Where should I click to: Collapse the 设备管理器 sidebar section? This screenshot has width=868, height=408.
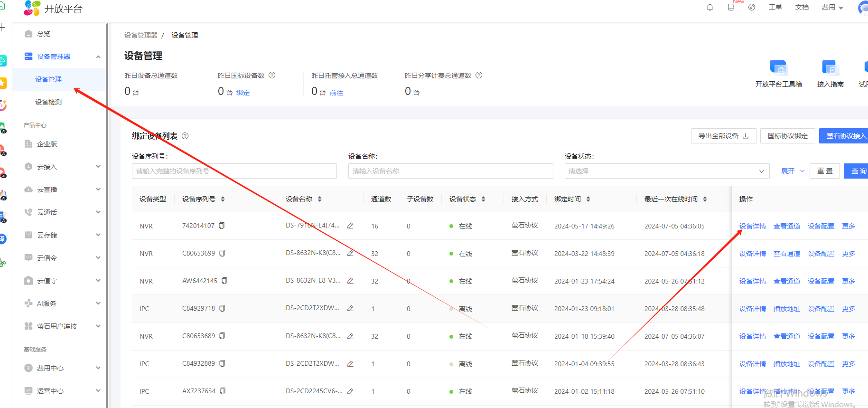coord(98,57)
